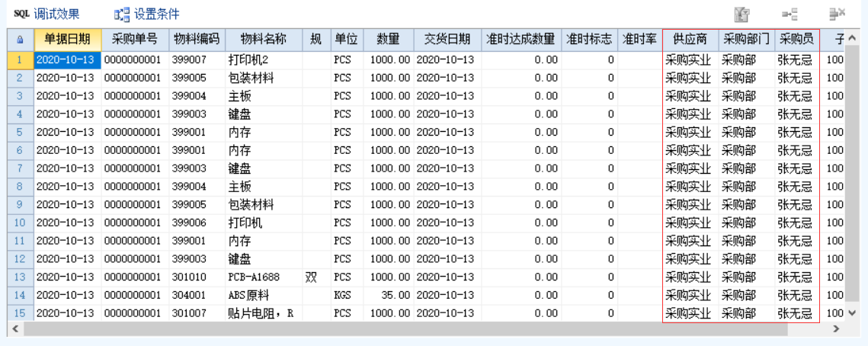Click the 采购员 column header
This screenshot has height=346, width=868.
pyautogui.click(x=796, y=40)
